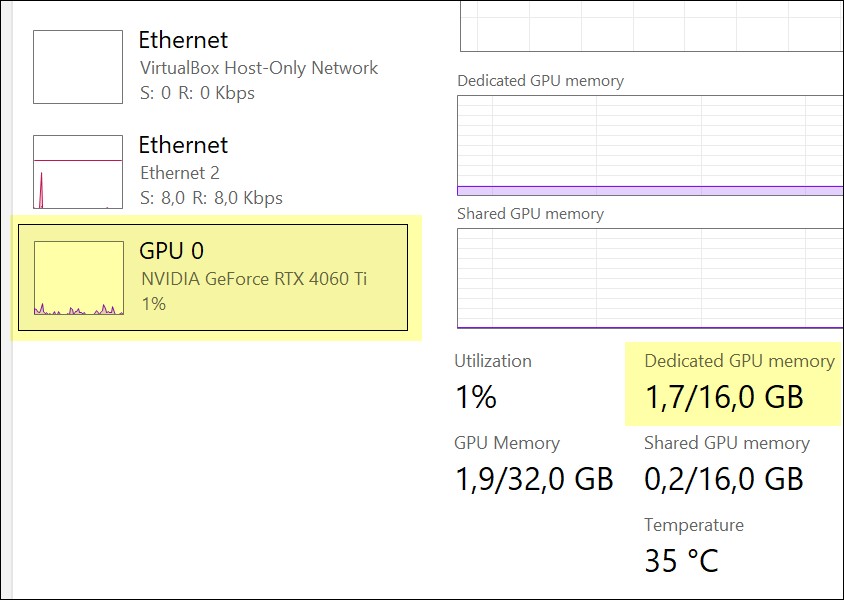Click the topmost partial graph above Dedicated GPU memory
Viewport: 844px width, 600px height.
pos(648,25)
